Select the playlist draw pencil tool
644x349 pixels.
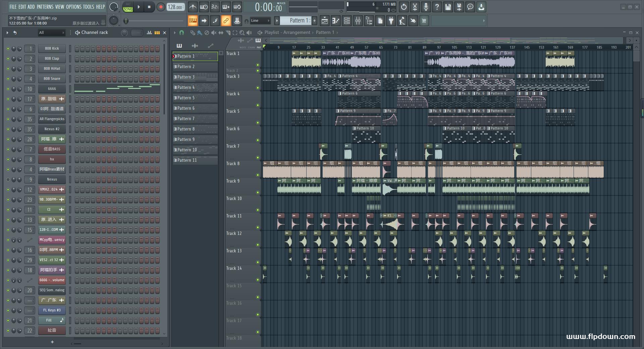(x=193, y=33)
